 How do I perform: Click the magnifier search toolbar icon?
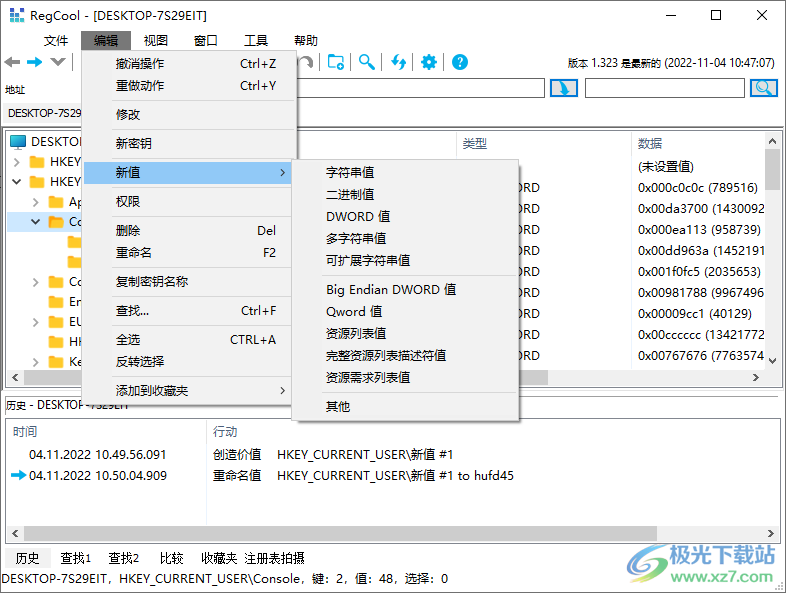coord(366,62)
